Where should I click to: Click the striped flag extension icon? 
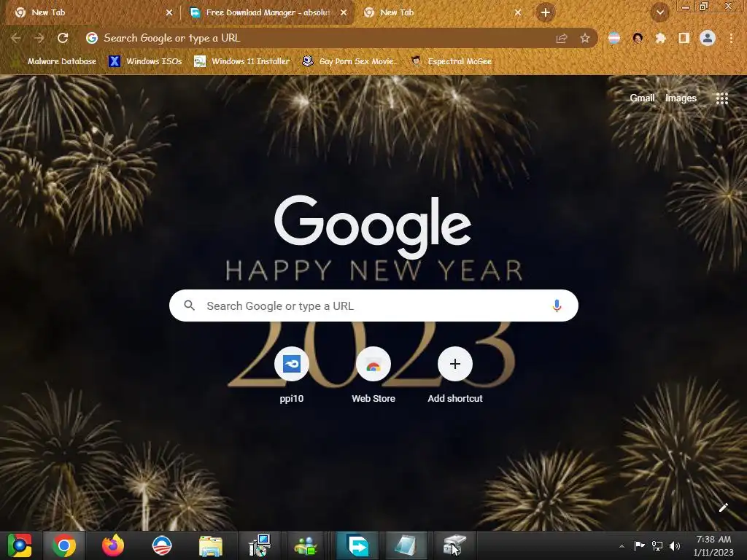point(614,38)
